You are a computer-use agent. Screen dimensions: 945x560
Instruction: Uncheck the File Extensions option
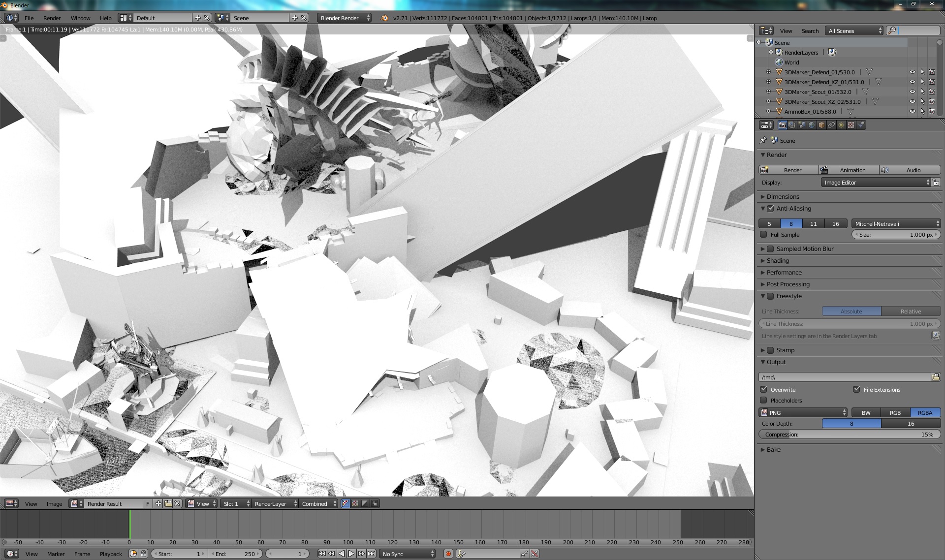857,389
